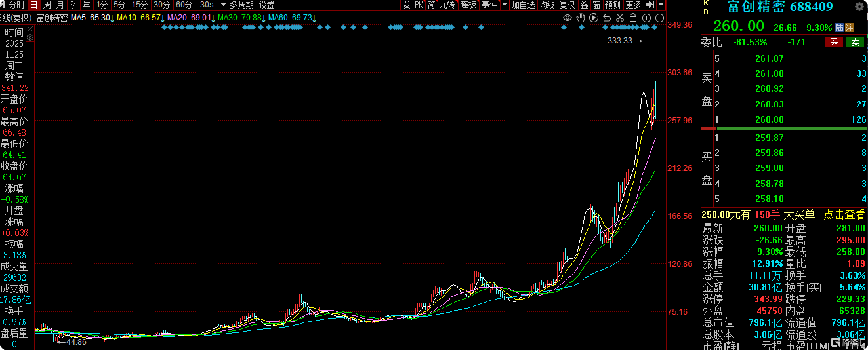The height and width of the screenshot is (350, 868).
Task: Select sell level 1 price 260.00
Action: 770,120
